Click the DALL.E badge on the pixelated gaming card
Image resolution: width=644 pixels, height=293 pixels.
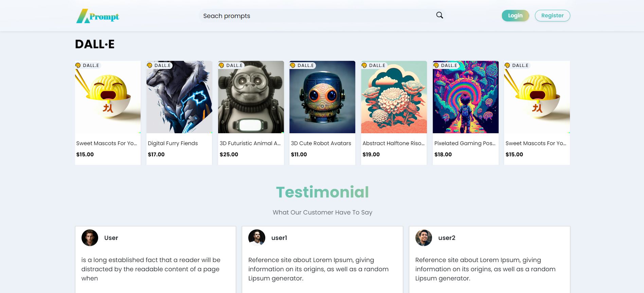(446, 65)
